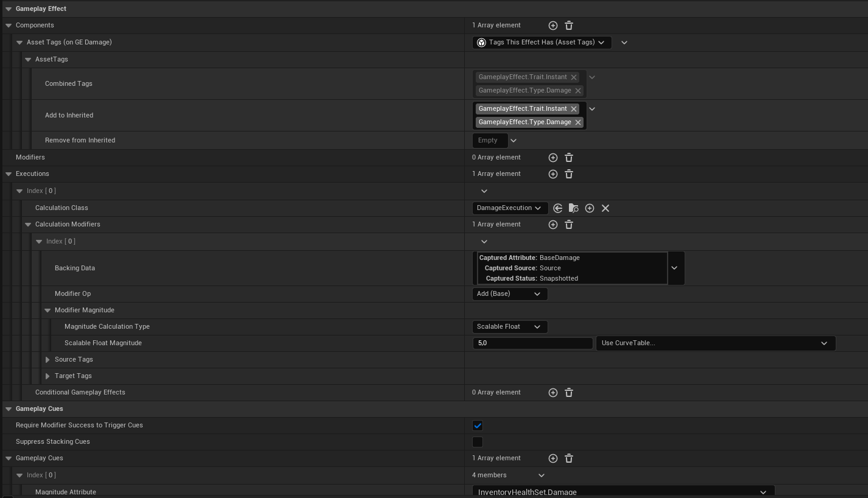
Task: Expand the Target Tags section
Action: [x=48, y=376]
